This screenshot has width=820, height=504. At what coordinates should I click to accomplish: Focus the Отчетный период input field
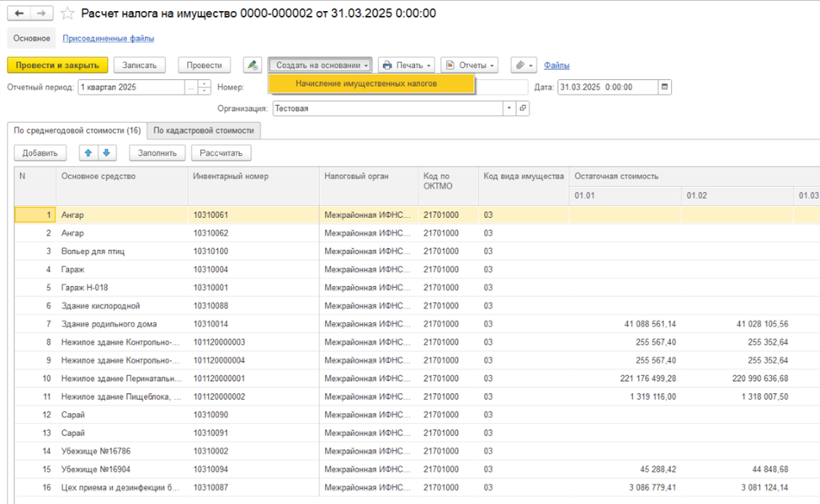click(x=130, y=88)
